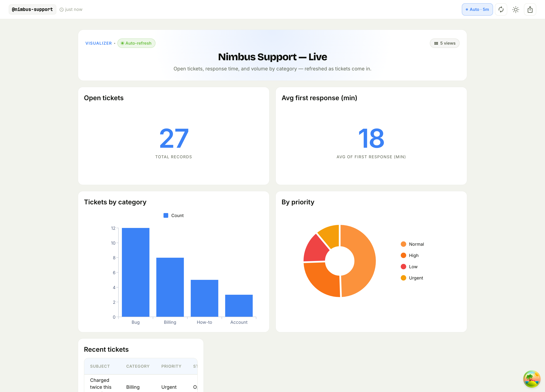Click the TOTAL RECORDS label
This screenshot has height=392, width=545.
point(173,157)
